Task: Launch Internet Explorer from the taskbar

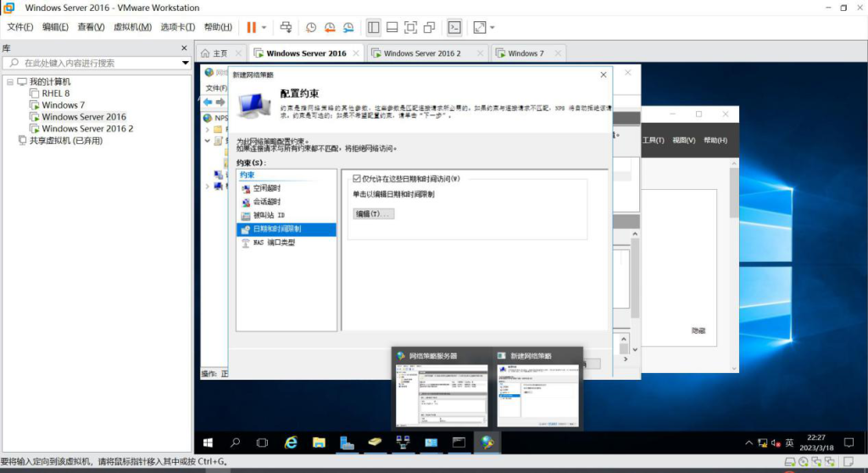Action: pos(291,442)
